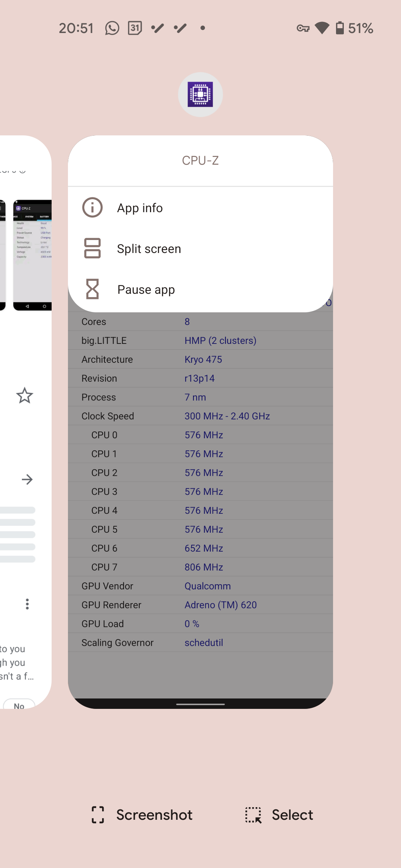Viewport: 401px width, 868px height.
Task: Tap the hourglass icon for Pause app
Action: 92,289
